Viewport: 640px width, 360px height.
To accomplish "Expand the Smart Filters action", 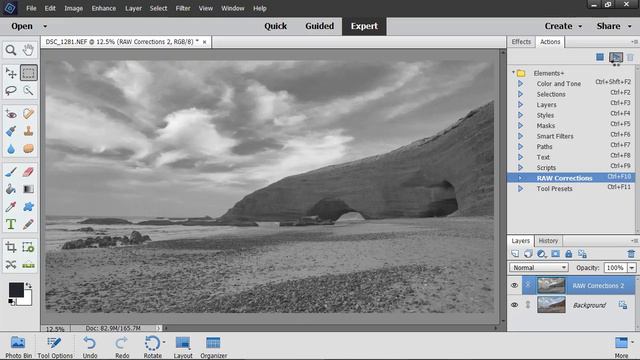I will [x=520, y=136].
